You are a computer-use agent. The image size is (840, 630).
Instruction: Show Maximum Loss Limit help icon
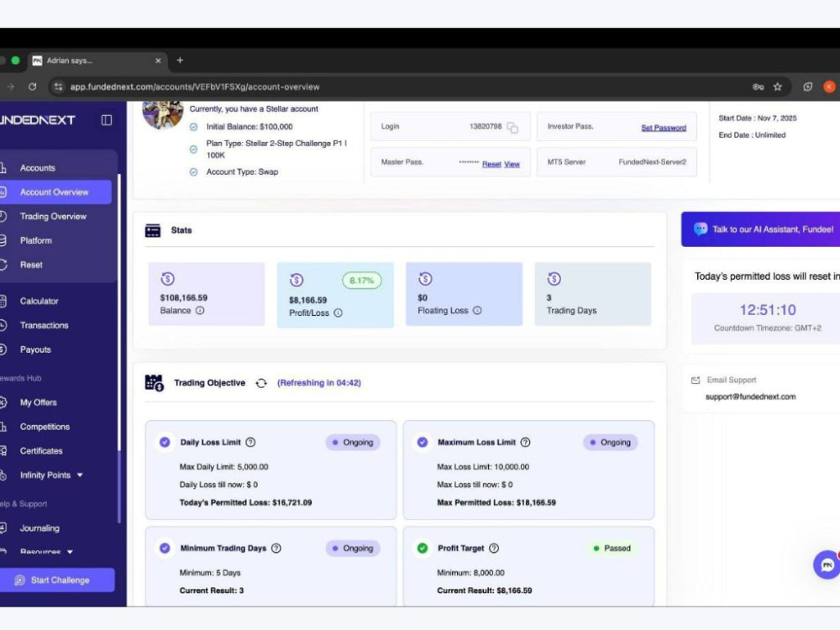click(x=526, y=442)
